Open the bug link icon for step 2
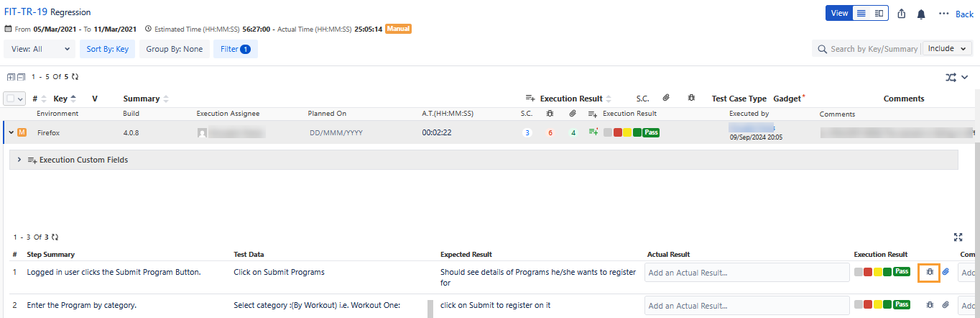The height and width of the screenshot is (318, 980). tap(930, 305)
